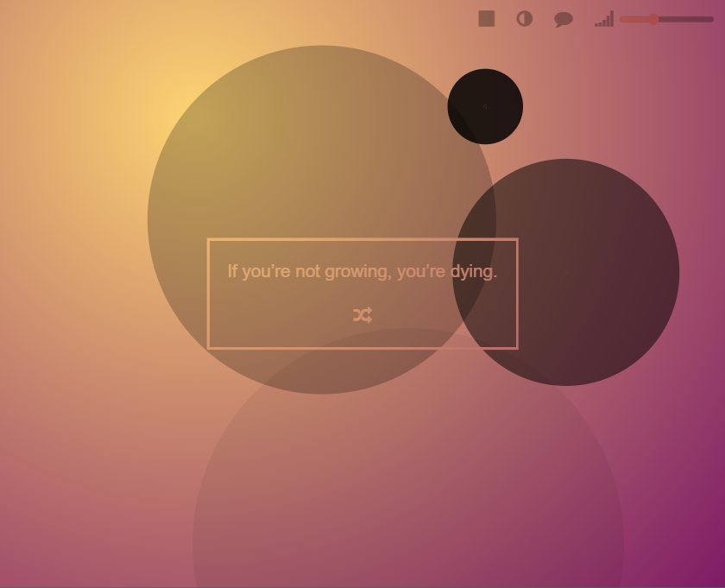
Task: Click the quote "If you're not growing, you're dying."
Action: (362, 272)
